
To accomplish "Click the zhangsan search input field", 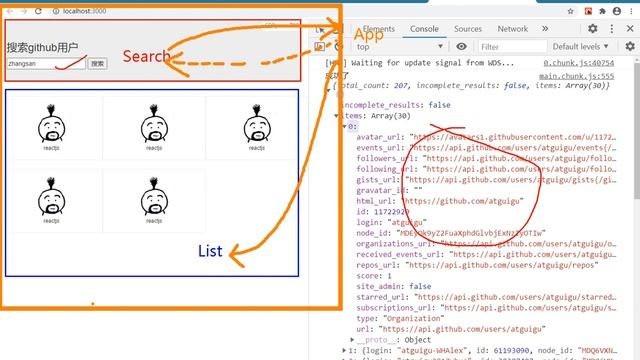I will [x=46, y=64].
